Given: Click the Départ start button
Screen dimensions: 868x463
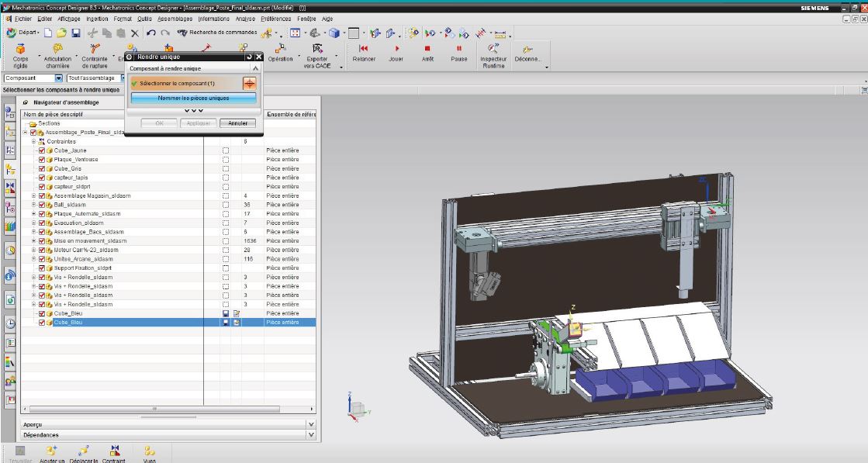Looking at the screenshot, I should 23,33.
